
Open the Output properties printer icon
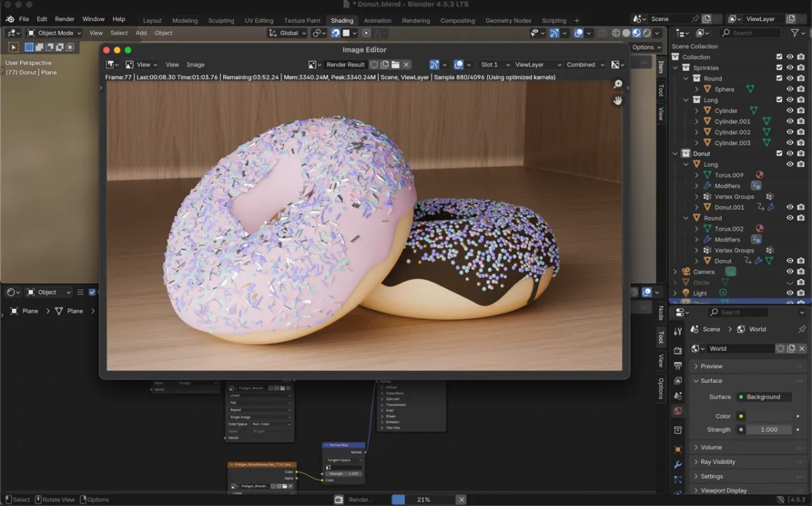tap(678, 365)
